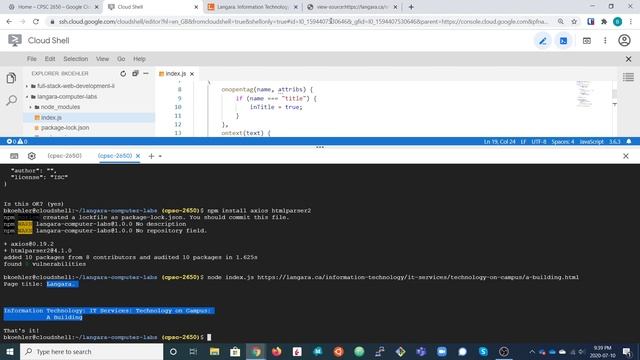Go back in Chrome

click(x=9, y=22)
